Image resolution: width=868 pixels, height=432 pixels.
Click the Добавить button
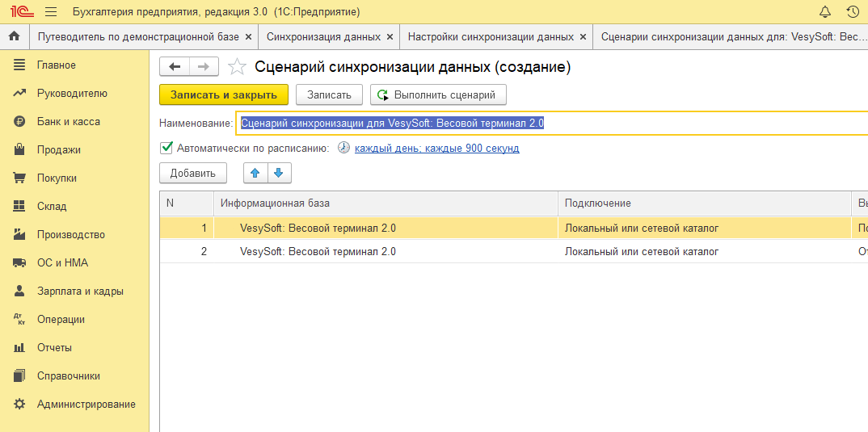point(192,173)
